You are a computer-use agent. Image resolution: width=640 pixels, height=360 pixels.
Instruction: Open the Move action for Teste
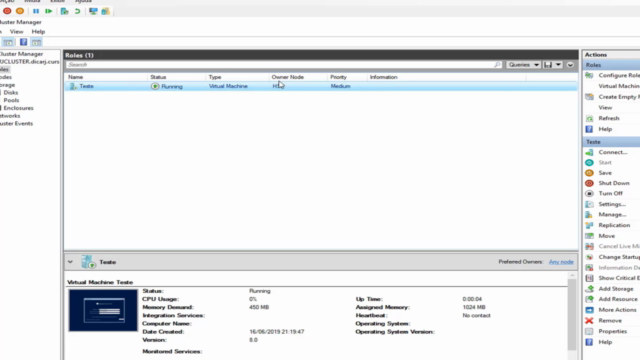point(607,236)
